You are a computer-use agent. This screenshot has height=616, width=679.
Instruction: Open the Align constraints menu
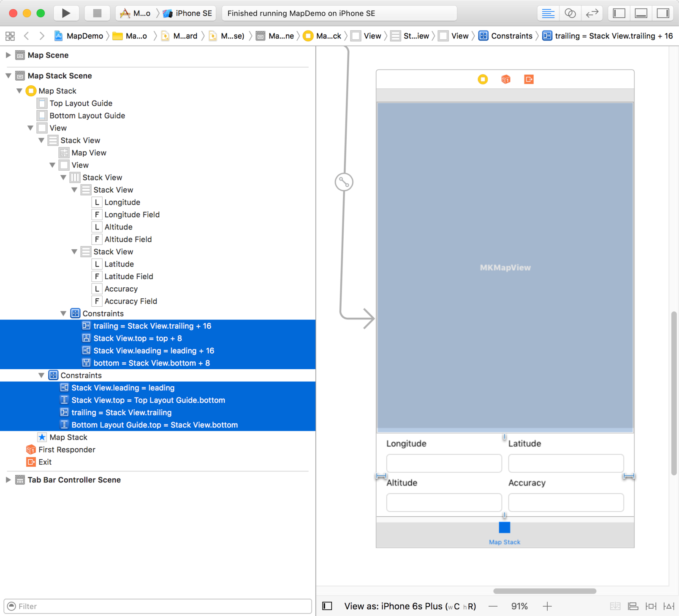(633, 606)
